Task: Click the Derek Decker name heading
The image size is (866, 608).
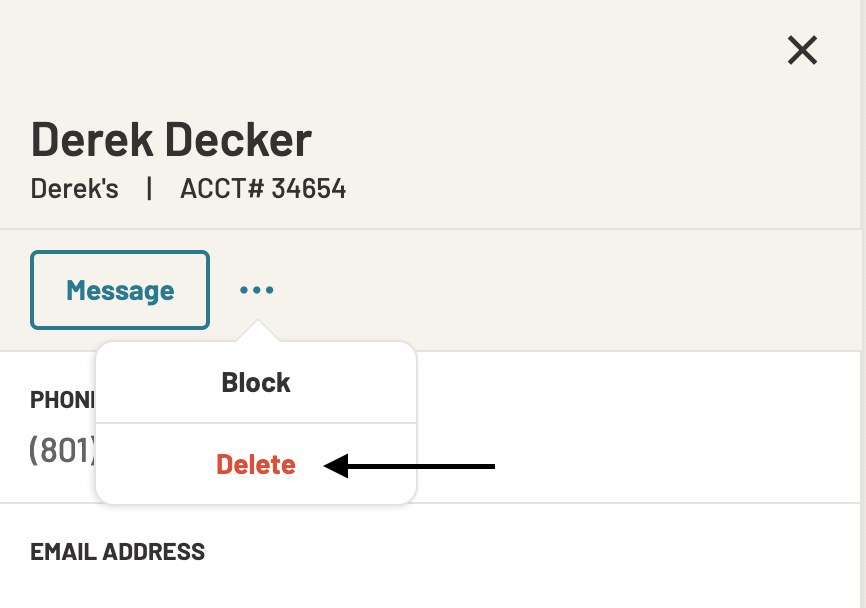Action: coord(171,139)
